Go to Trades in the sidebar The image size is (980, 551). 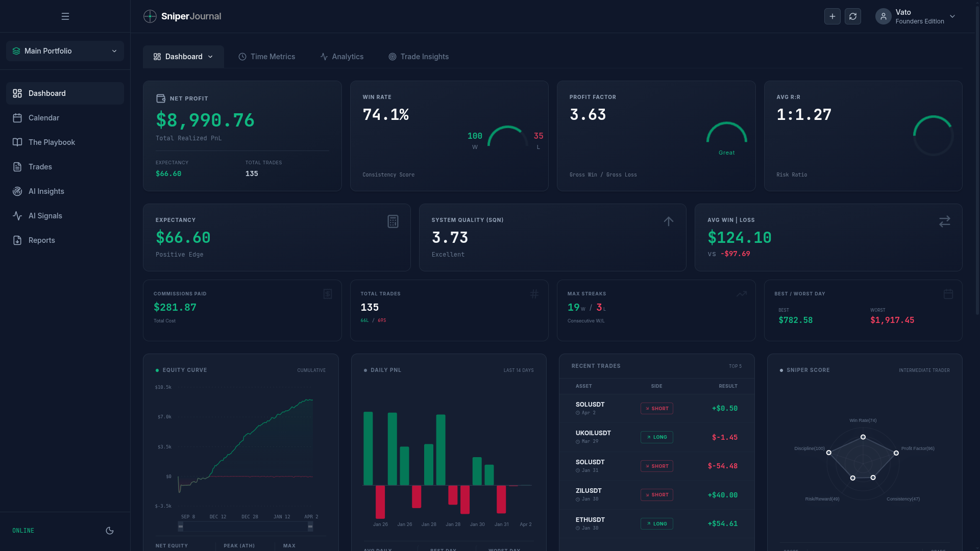[x=65, y=167]
